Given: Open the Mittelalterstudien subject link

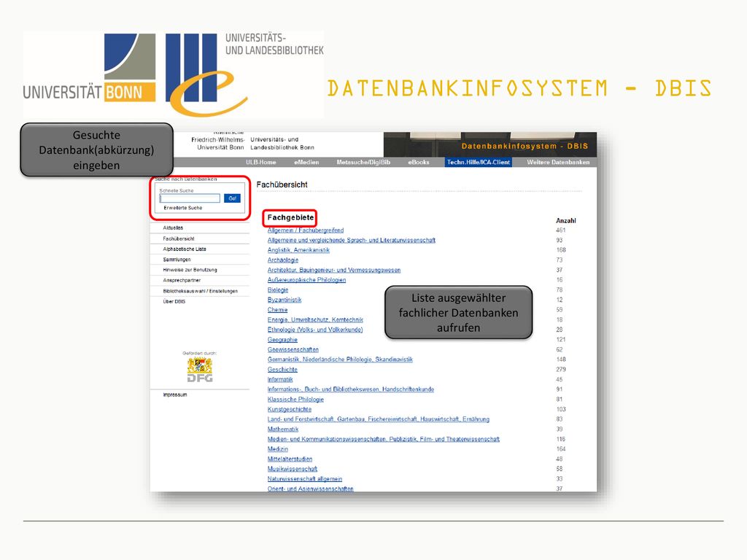Looking at the screenshot, I should coord(290,459).
